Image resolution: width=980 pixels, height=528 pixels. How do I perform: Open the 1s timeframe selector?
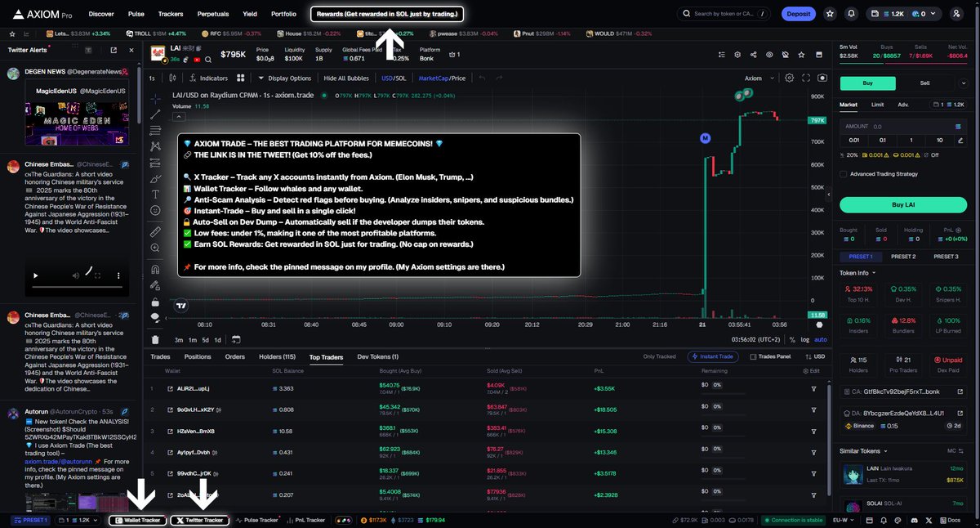tap(152, 78)
